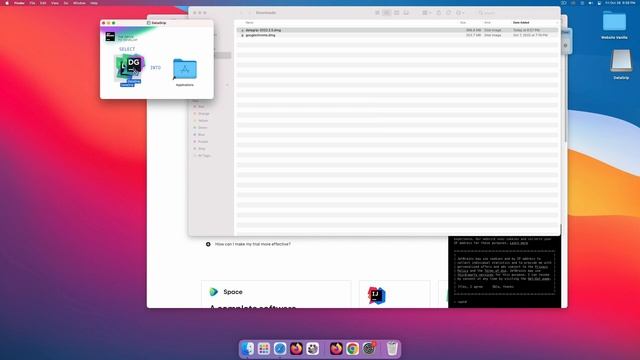This screenshot has width=640, height=360.
Task: Switch Finder to column view
Action: coord(396,13)
